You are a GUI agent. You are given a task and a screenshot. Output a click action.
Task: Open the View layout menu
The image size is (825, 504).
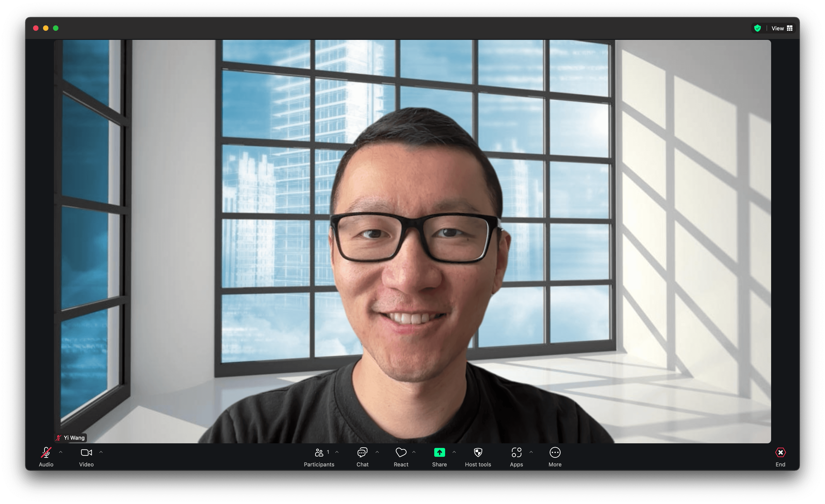[x=782, y=28]
